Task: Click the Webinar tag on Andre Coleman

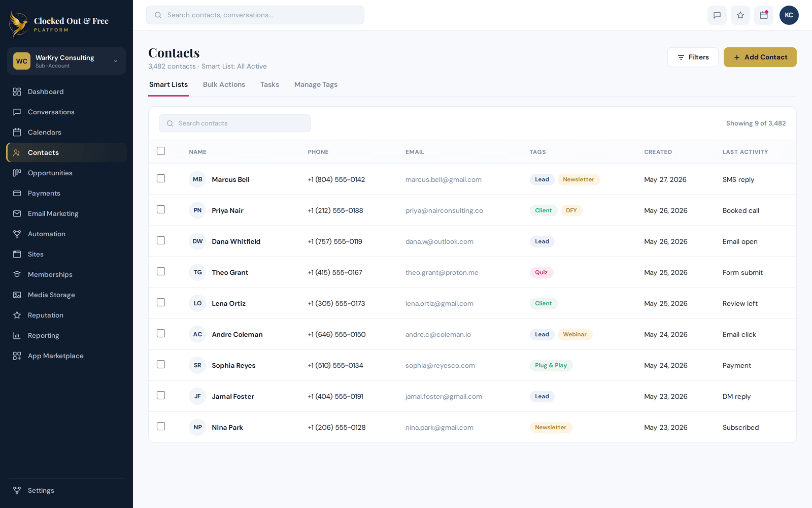Action: coord(574,334)
